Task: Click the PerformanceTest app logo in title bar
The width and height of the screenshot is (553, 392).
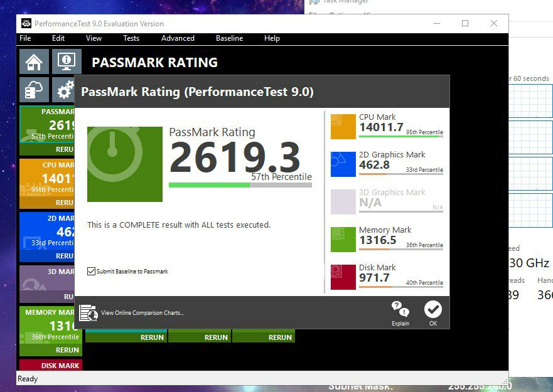Action: pos(26,24)
